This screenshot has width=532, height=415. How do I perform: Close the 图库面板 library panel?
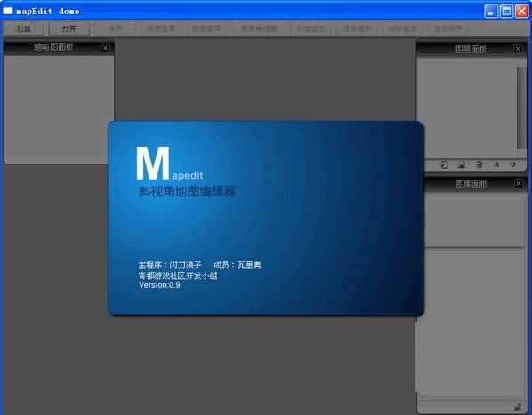(x=519, y=183)
